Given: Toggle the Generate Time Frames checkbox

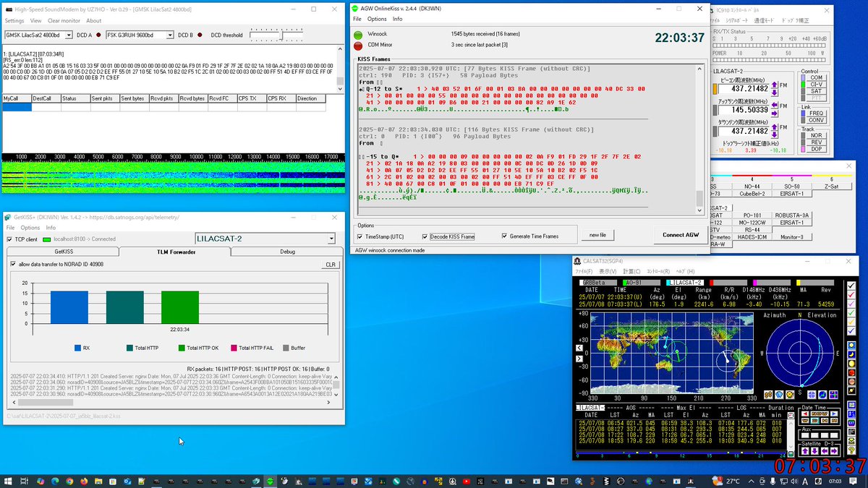Looking at the screenshot, I should [x=504, y=236].
